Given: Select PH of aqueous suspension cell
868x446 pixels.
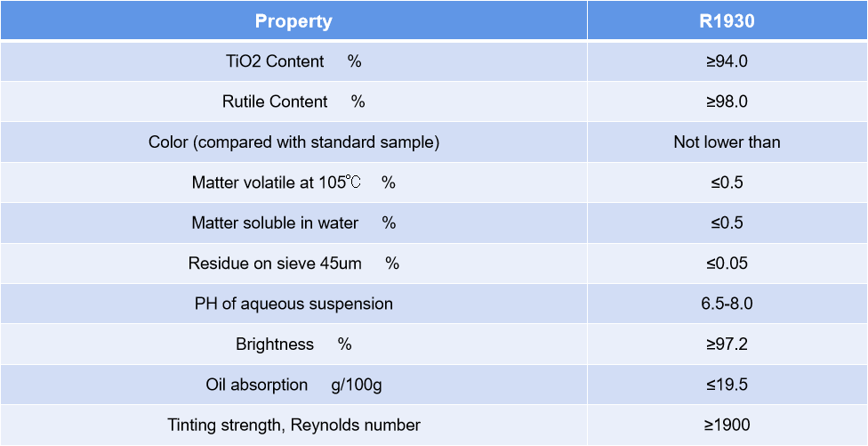Looking at the screenshot, I should pos(293,304).
